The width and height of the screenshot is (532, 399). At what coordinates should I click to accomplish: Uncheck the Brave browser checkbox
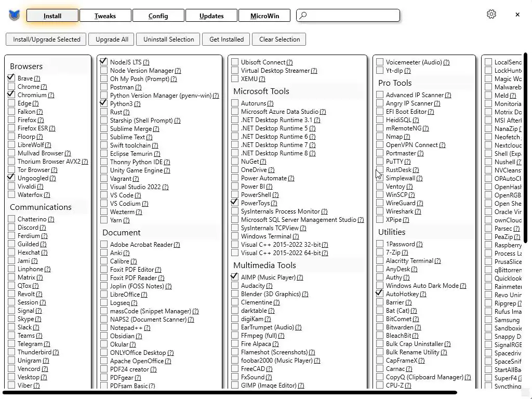pos(11,78)
